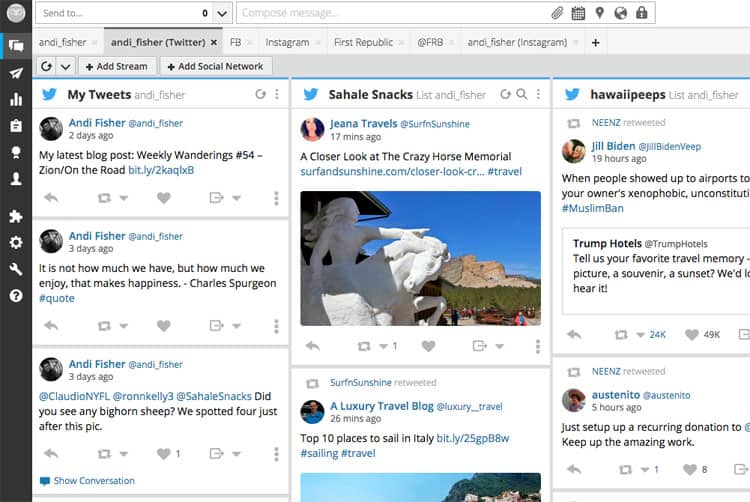
Task: Open the Campaigns ribbon badge icon
Action: [16, 152]
